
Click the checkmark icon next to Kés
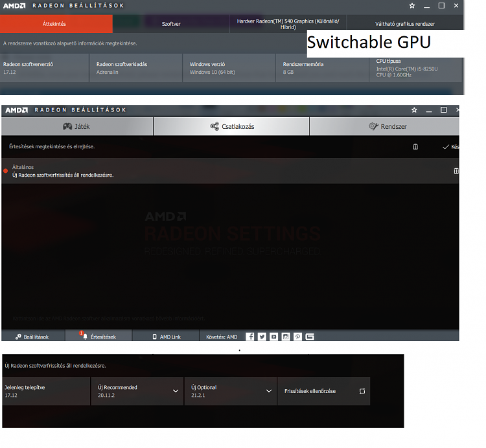pos(445,147)
